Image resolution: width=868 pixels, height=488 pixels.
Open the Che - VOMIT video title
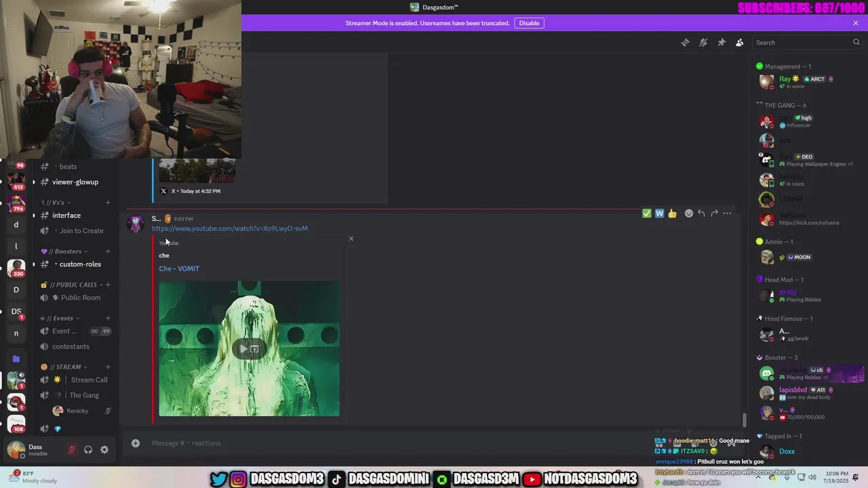[179, 268]
